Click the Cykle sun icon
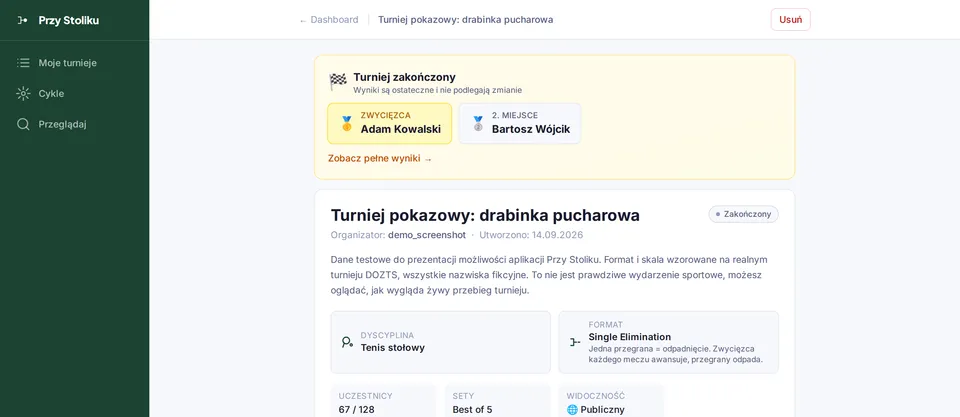The width and height of the screenshot is (960, 417). click(x=23, y=93)
